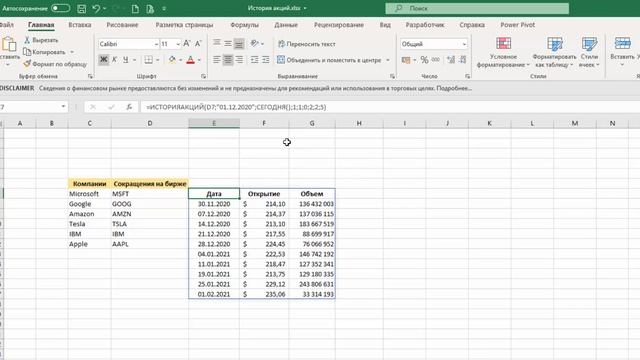Open borders dropdown arrow
The image size is (640, 360).
pos(157,60)
